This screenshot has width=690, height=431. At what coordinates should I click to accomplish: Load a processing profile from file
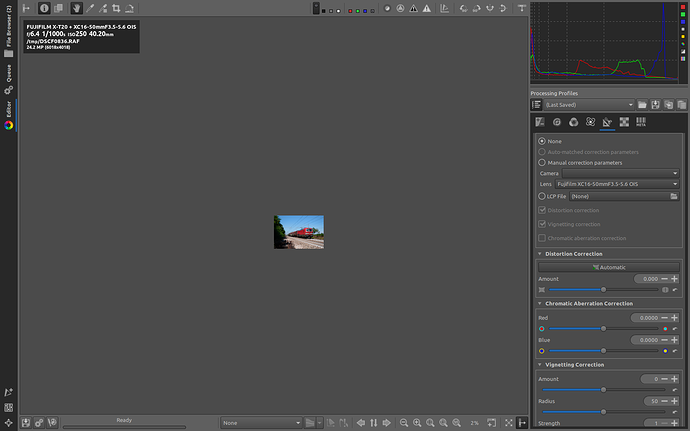click(642, 105)
